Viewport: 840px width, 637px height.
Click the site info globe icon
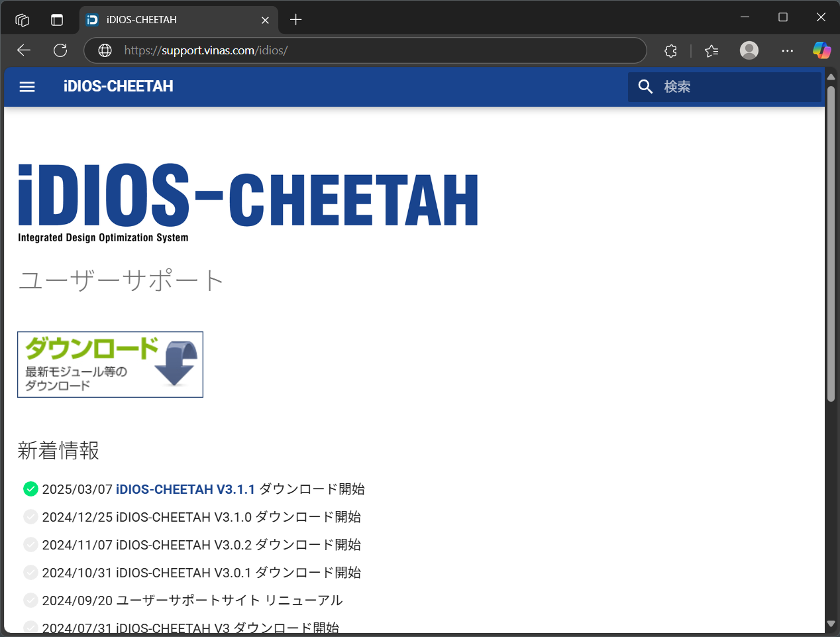[x=105, y=50]
